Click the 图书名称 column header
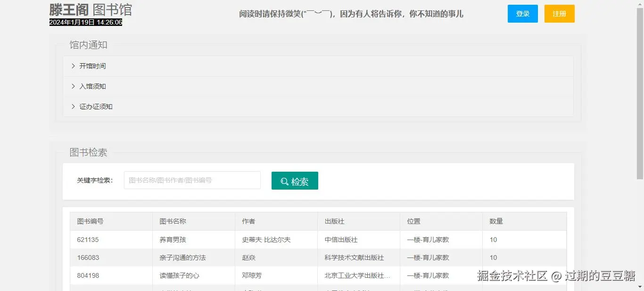Viewport: 644px width, 291px height. pos(194,221)
